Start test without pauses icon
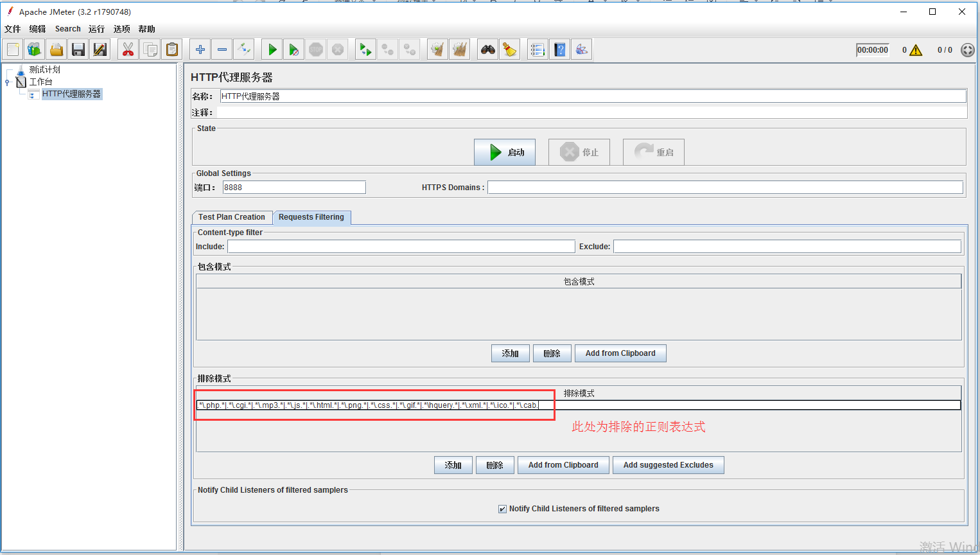980x555 pixels. coord(294,49)
